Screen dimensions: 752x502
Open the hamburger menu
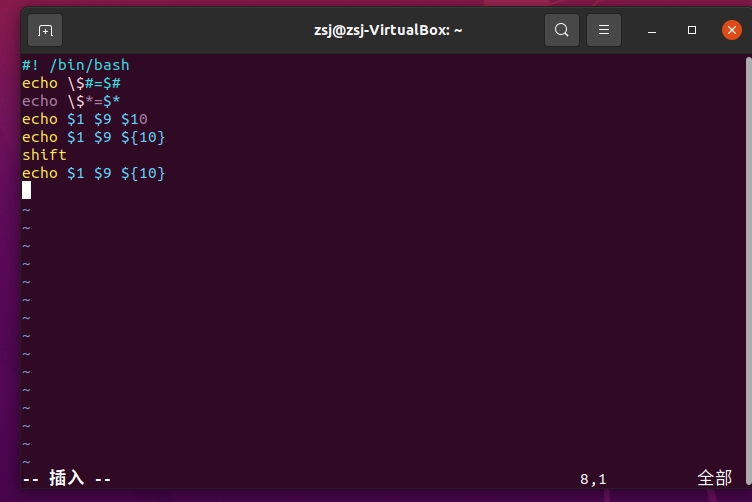pyautogui.click(x=604, y=30)
